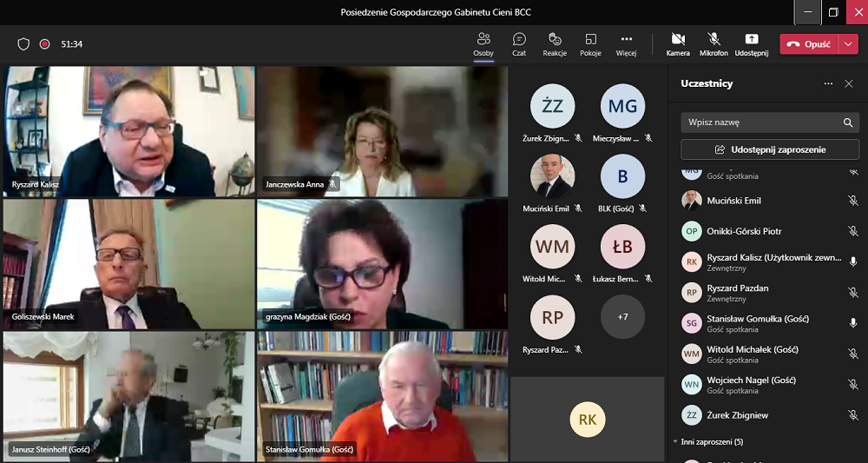The width and height of the screenshot is (868, 463).
Task: Click muted mic icon next to Janczewska Anna
Action: [332, 184]
